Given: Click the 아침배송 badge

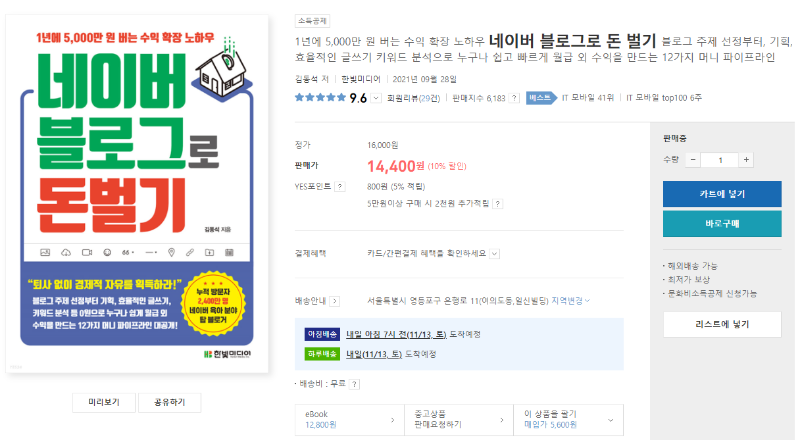Looking at the screenshot, I should click(x=324, y=335).
